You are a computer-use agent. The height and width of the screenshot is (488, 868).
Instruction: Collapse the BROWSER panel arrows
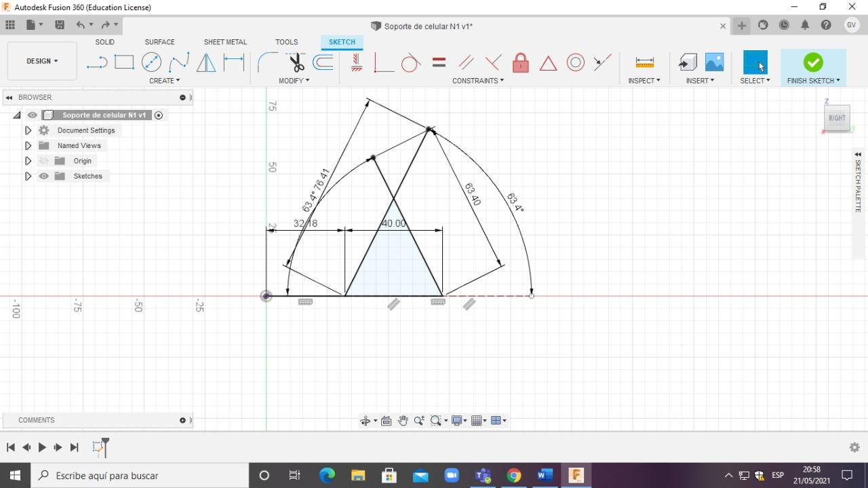pyautogui.click(x=9, y=98)
